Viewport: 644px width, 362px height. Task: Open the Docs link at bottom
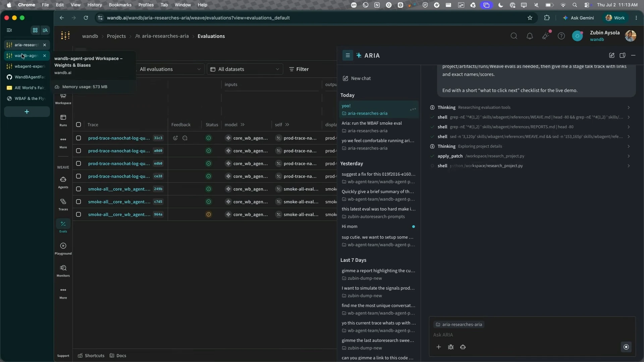pyautogui.click(x=118, y=356)
